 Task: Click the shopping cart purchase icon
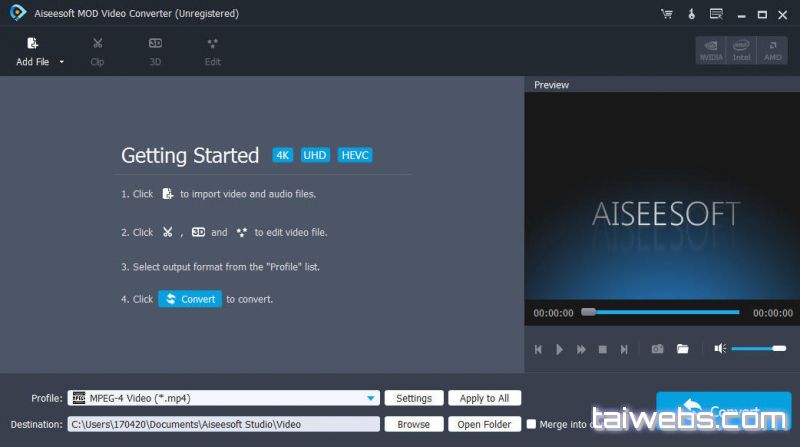tap(667, 14)
